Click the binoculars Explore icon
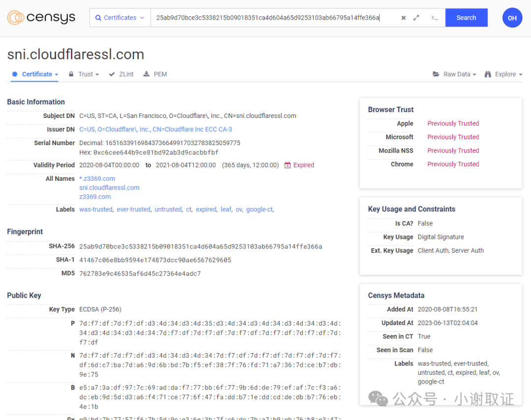 (x=488, y=74)
